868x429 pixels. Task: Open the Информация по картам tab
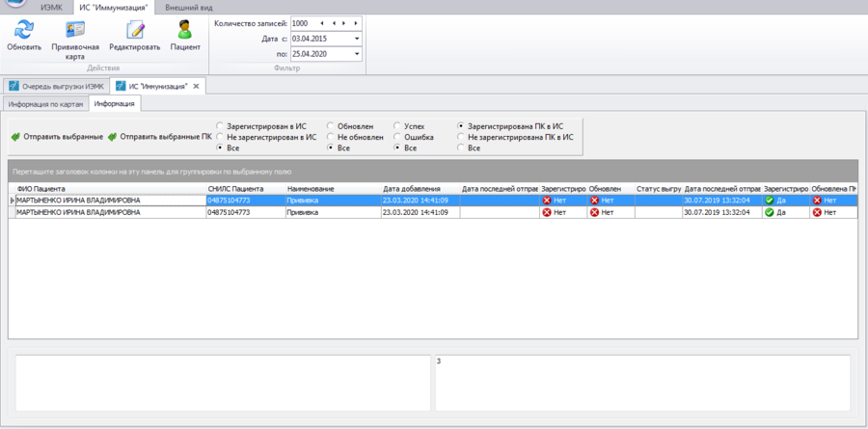(45, 103)
